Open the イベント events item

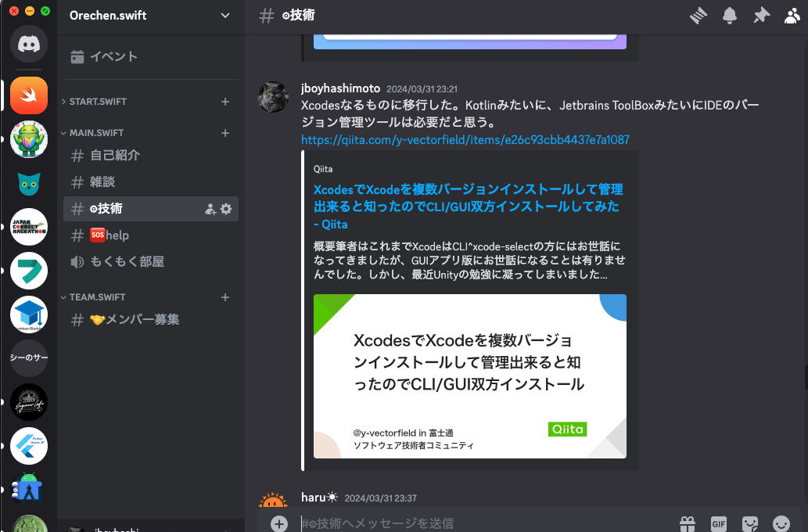pyautogui.click(x=150, y=56)
